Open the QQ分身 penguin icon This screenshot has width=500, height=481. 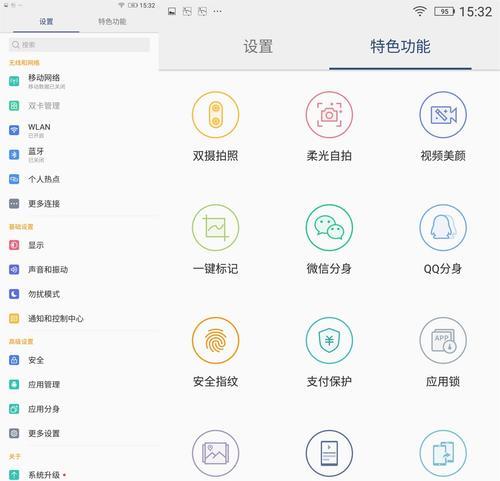pyautogui.click(x=443, y=228)
